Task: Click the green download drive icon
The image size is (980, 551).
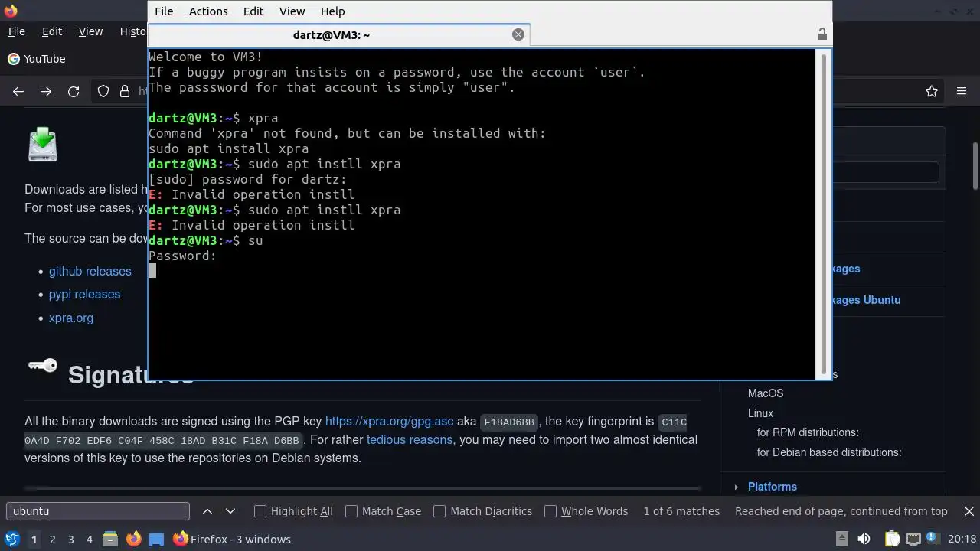Action: click(43, 145)
